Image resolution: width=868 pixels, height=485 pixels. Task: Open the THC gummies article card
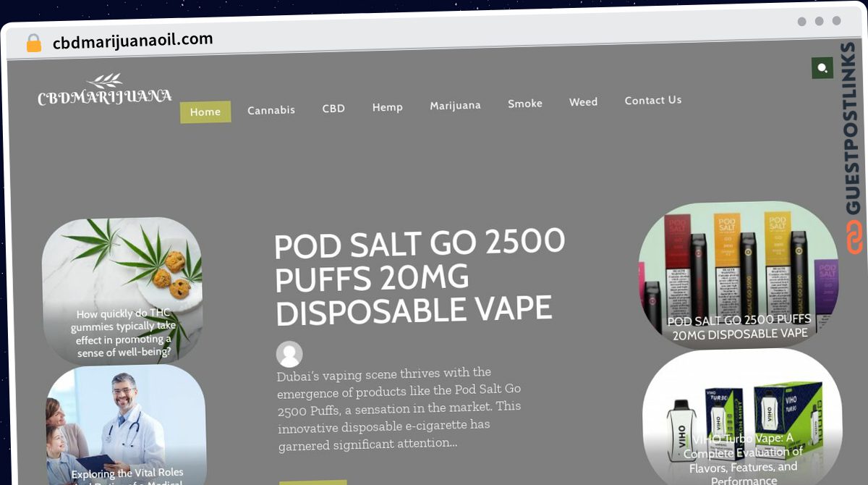[x=122, y=291]
